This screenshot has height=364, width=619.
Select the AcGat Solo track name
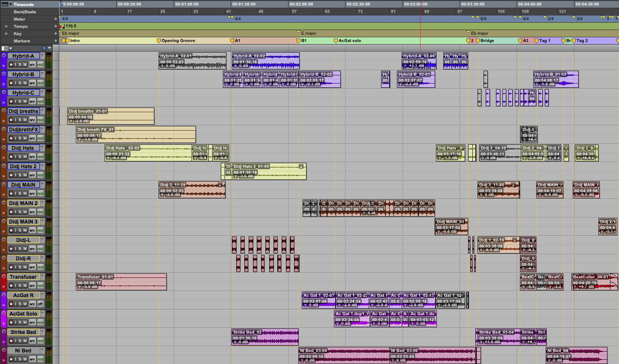(23, 314)
